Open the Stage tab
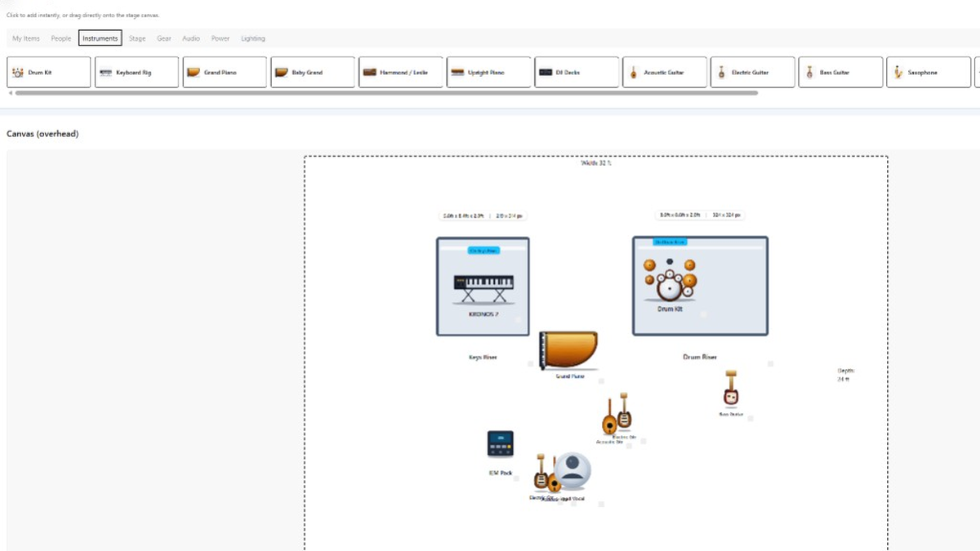The image size is (980, 551). [x=137, y=38]
